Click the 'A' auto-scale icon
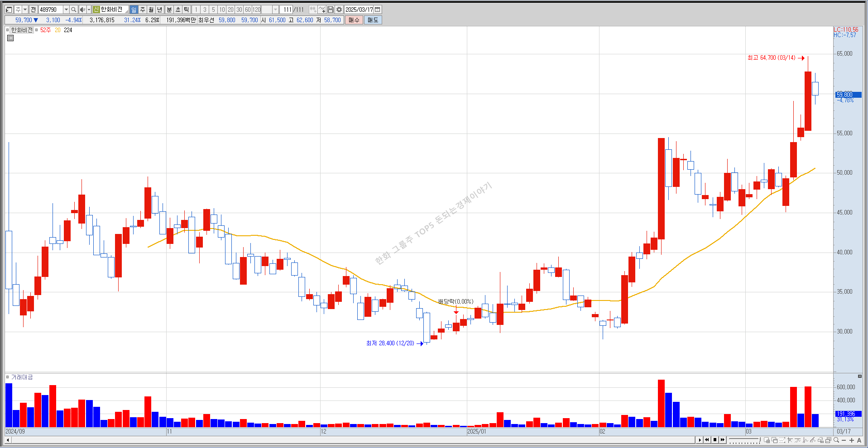Screen dimensions: 868x448 tap(859, 440)
